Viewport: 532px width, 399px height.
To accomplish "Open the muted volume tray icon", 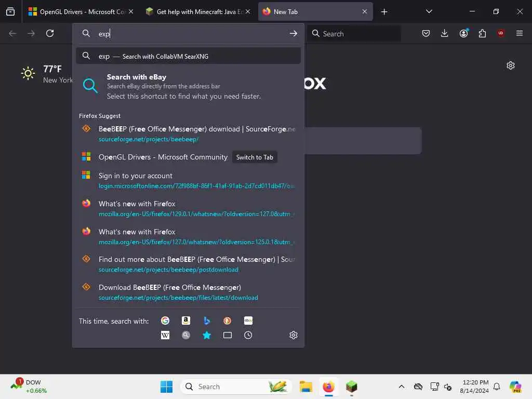I will point(448,387).
